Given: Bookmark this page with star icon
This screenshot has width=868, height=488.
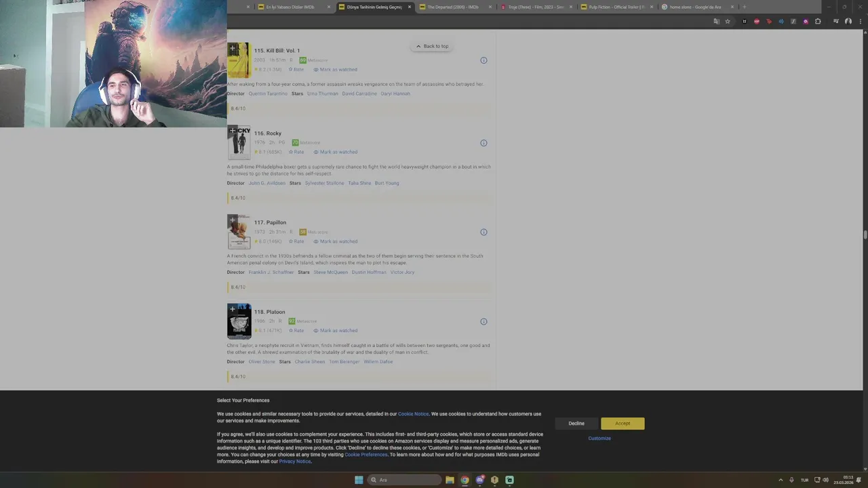Looking at the screenshot, I should click(x=728, y=22).
